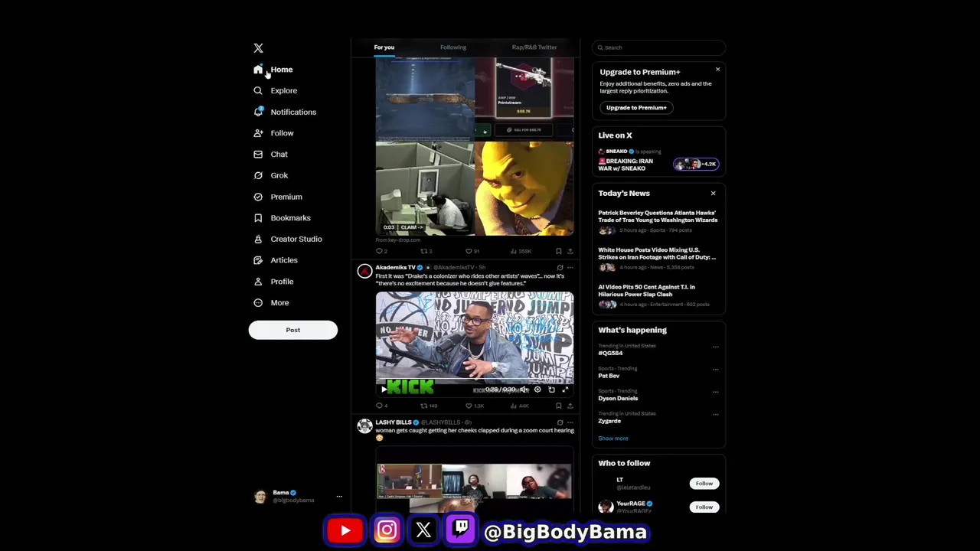Image resolution: width=980 pixels, height=551 pixels.
Task: Open options for Zygarde trend
Action: [x=715, y=414]
